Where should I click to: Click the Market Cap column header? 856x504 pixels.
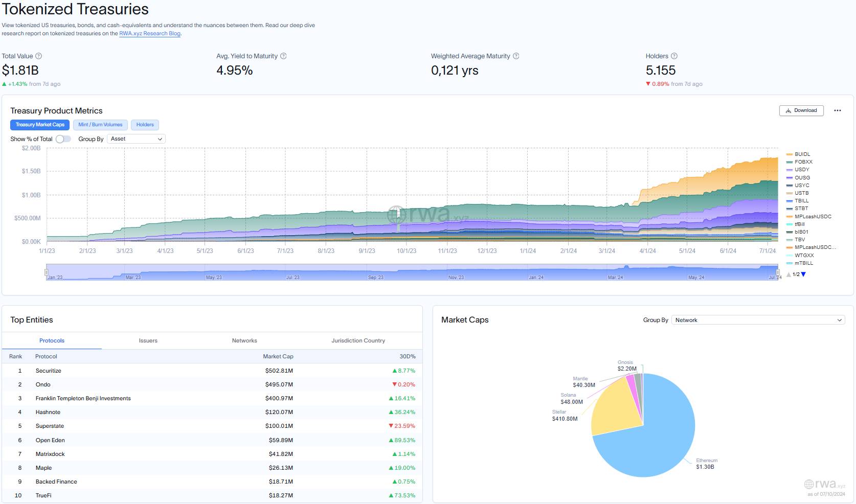tap(278, 356)
